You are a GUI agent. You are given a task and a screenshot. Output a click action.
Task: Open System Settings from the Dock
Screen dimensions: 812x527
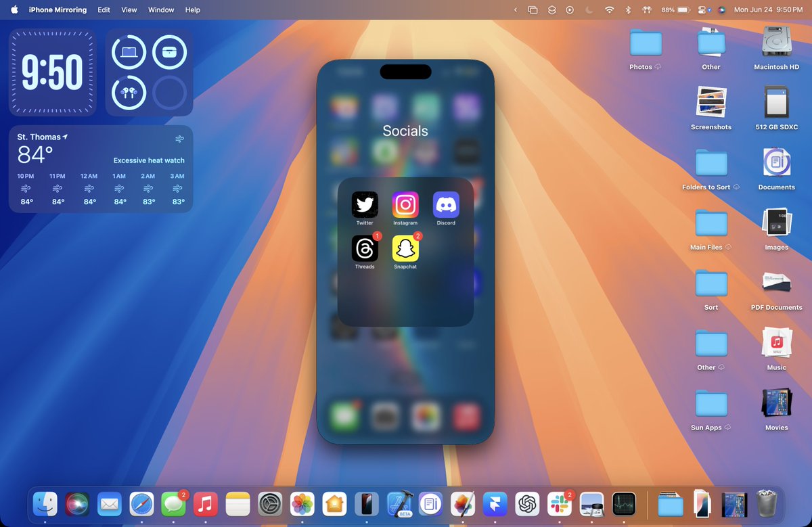point(270,504)
